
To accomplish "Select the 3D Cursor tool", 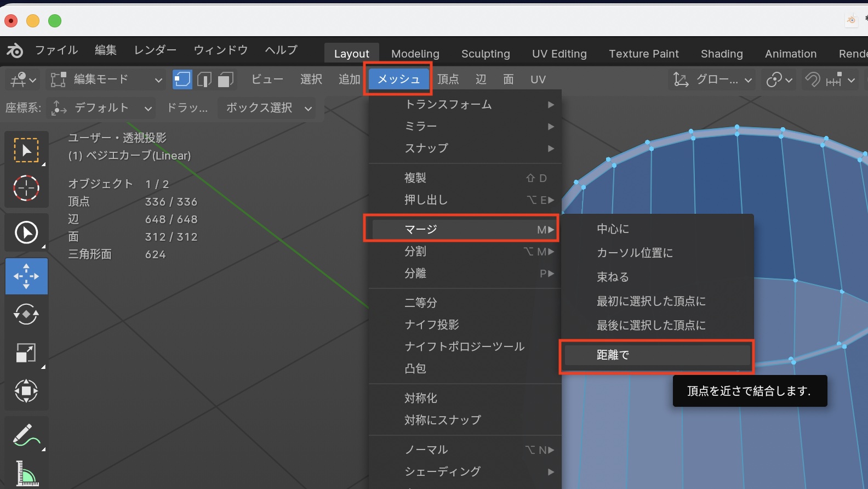I will [x=26, y=188].
